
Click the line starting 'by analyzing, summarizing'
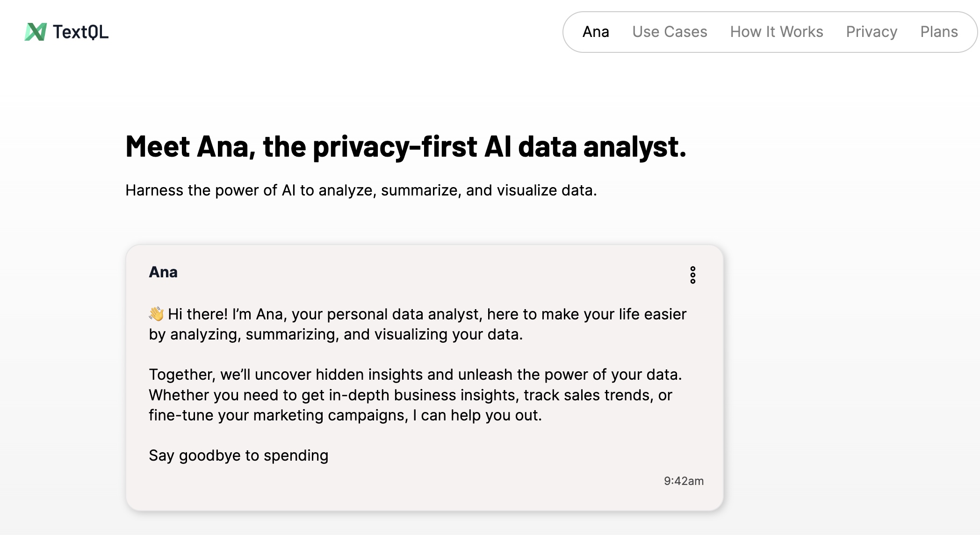336,334
